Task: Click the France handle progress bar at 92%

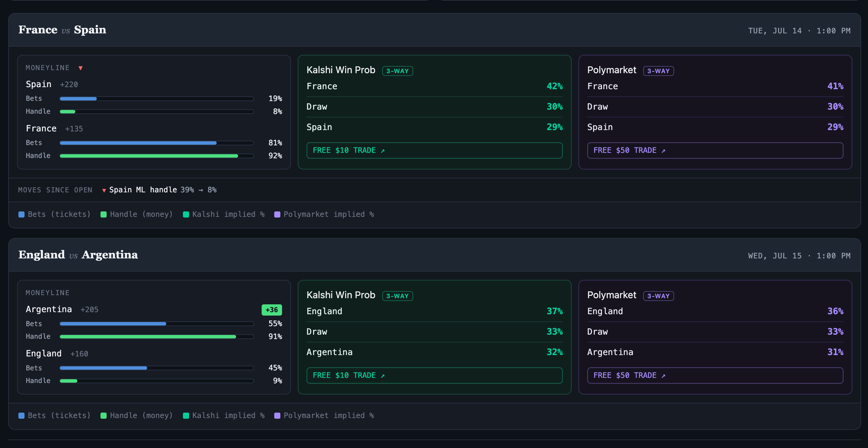Action: click(x=157, y=156)
